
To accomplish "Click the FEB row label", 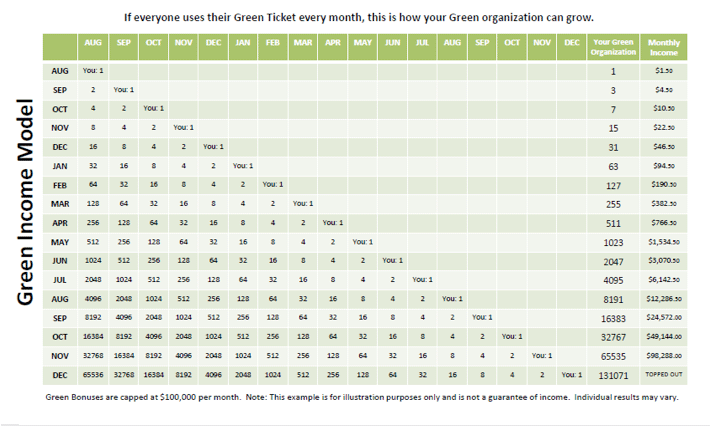I will pos(60,185).
